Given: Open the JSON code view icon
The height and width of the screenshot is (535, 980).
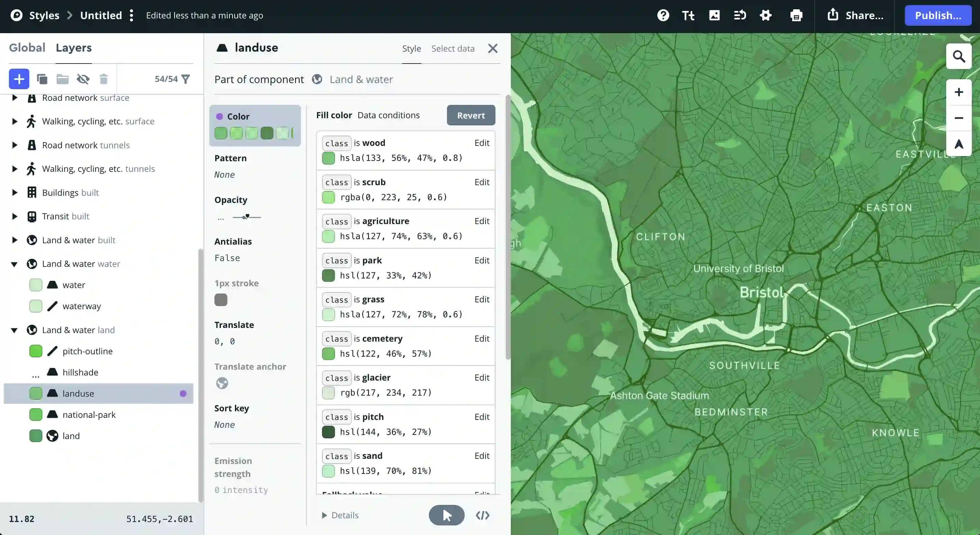Looking at the screenshot, I should tap(482, 515).
